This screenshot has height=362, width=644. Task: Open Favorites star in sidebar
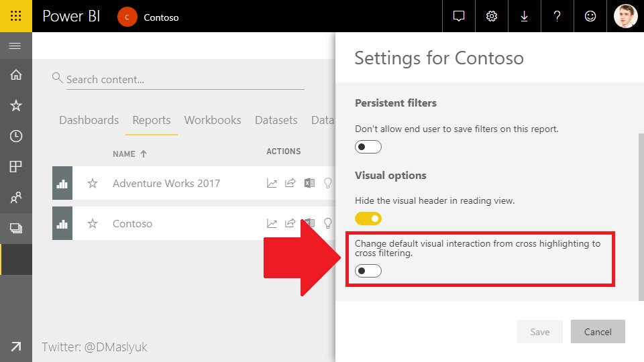[16, 105]
